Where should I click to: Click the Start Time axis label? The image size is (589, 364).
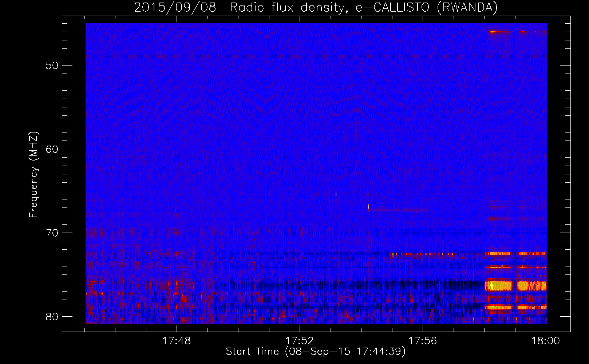pyautogui.click(x=316, y=352)
